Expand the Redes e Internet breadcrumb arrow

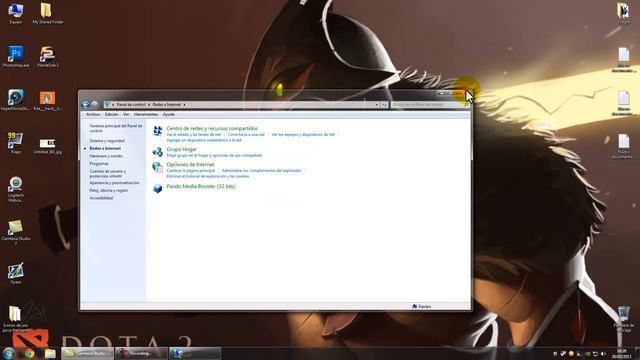(184, 105)
